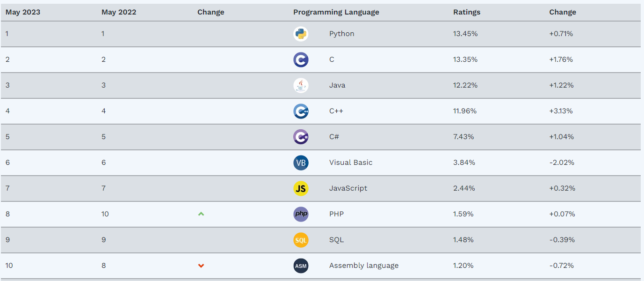644x281 pixels.
Task: Click the red down arrow for Assembly
Action: (x=201, y=266)
